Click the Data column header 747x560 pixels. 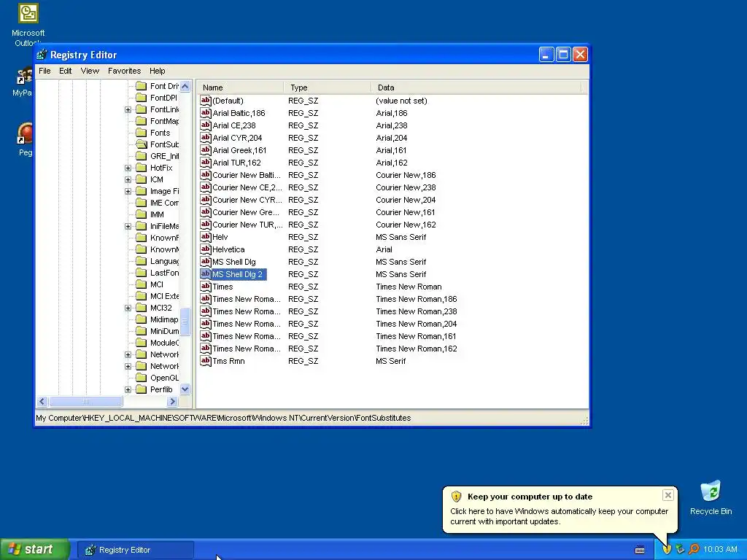pyautogui.click(x=476, y=87)
